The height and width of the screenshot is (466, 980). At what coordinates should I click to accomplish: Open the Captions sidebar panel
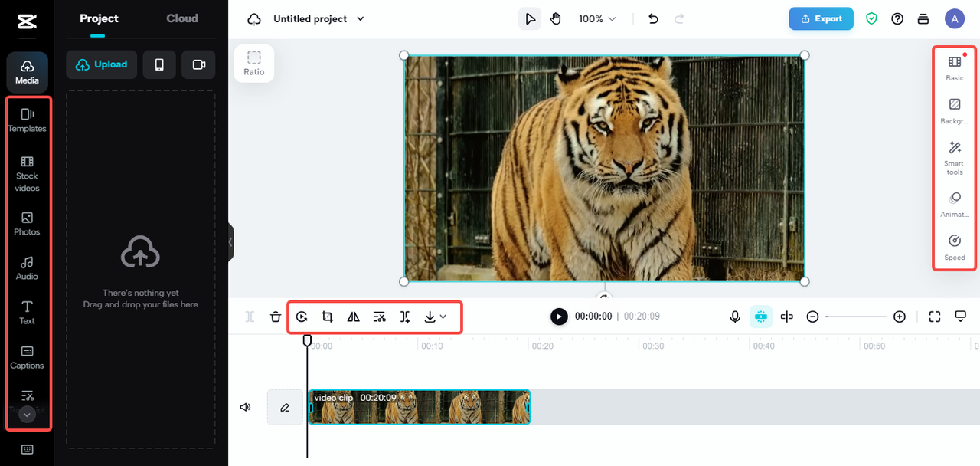[x=27, y=357]
